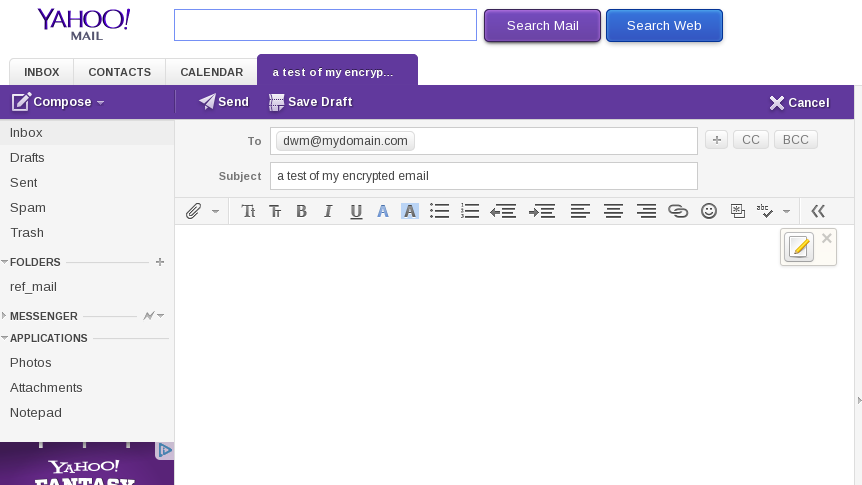Open the Compose dropdown arrow
862x485 pixels.
pyautogui.click(x=101, y=103)
